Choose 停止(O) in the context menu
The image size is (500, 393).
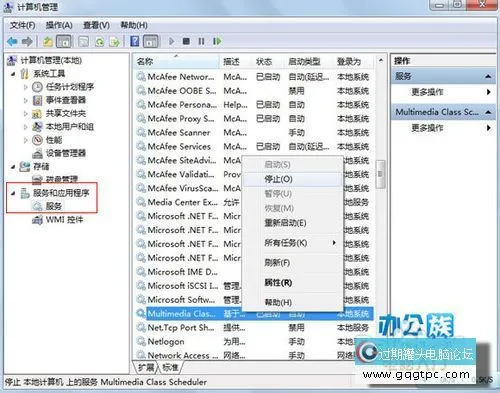tap(293, 179)
